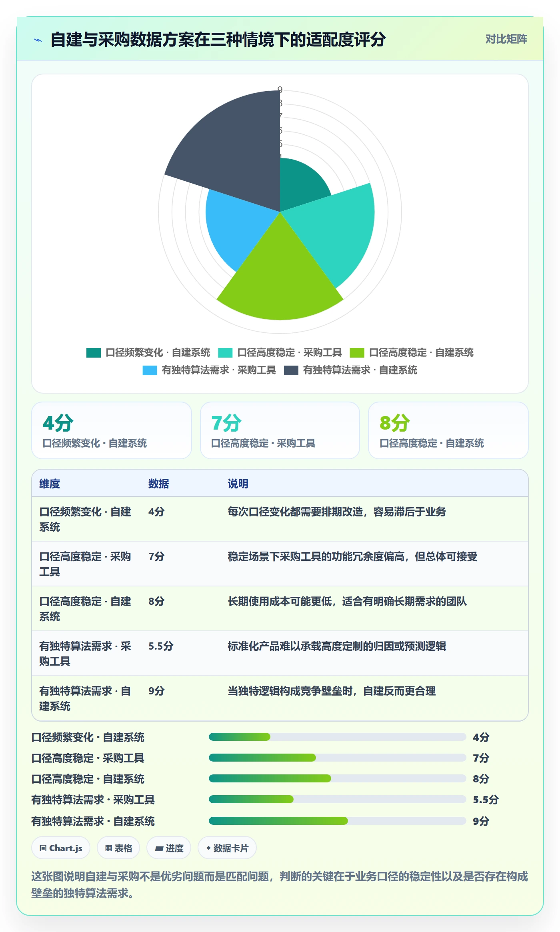Open the 4分 data card
Viewport: 560px width, 932px height.
(x=112, y=430)
